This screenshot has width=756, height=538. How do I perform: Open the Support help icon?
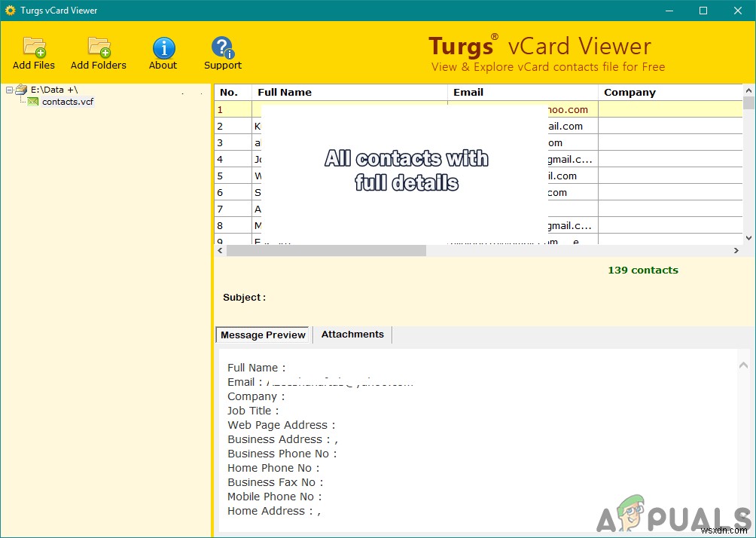(222, 53)
